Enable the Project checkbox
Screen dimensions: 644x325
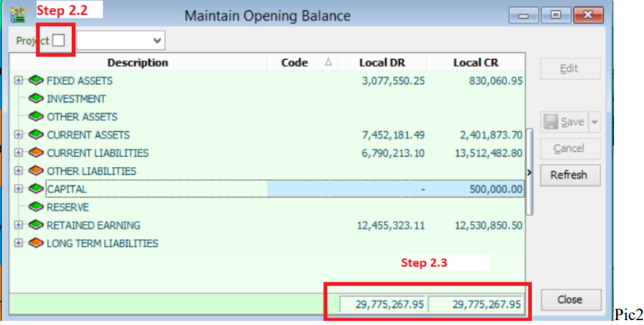58,41
